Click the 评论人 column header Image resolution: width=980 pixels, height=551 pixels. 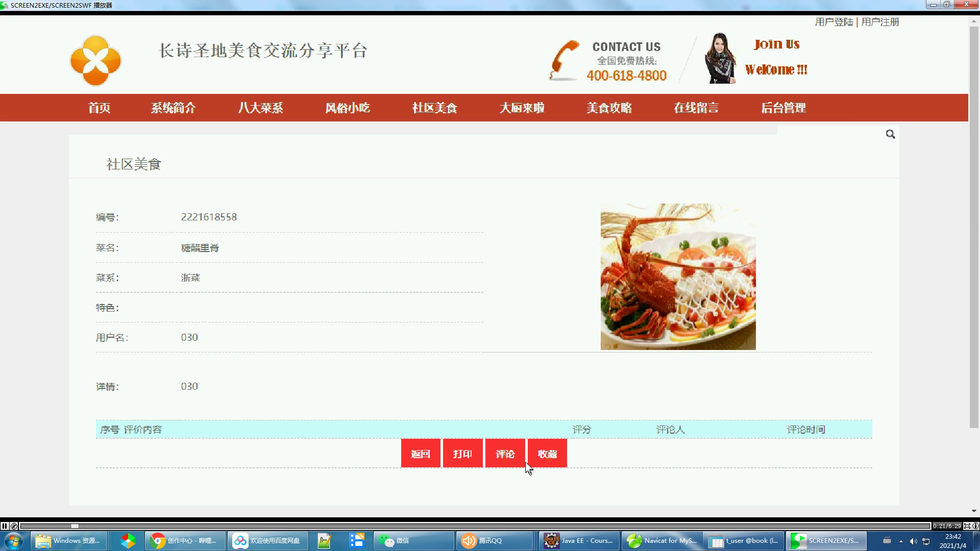point(670,430)
